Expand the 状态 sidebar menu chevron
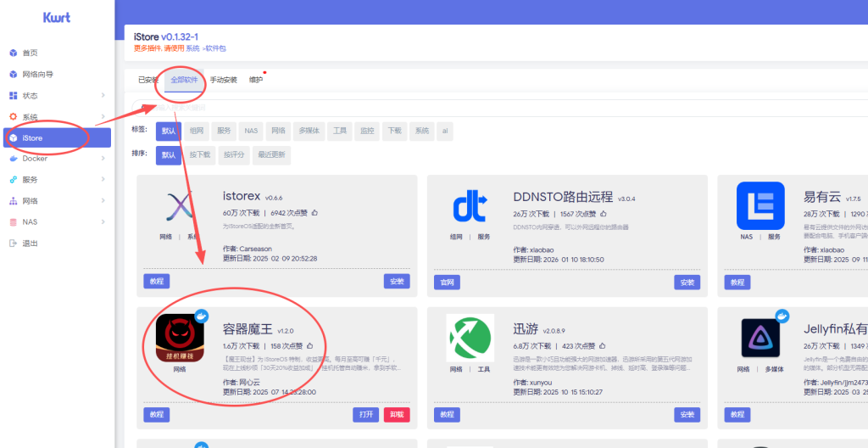868x448 pixels. tap(103, 95)
